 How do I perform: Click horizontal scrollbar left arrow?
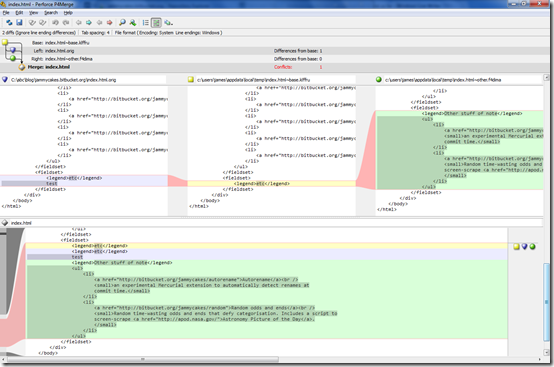[4, 359]
